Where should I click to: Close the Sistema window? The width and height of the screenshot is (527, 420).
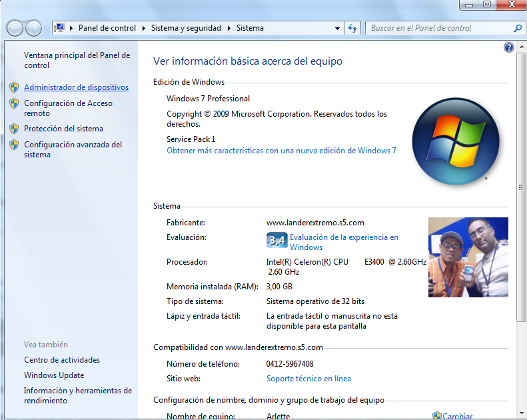(x=511, y=5)
